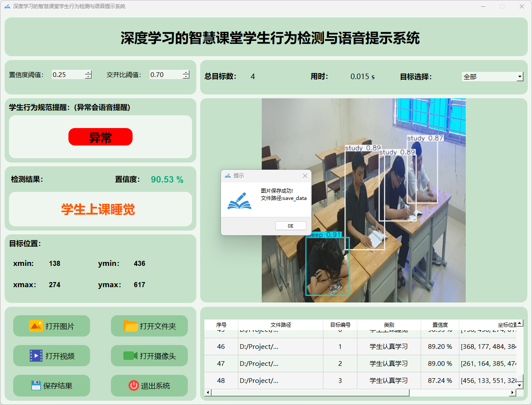This screenshot has height=405, width=532.
Task: Click the camera icon on 打开摄像头 button
Action: coord(130,356)
